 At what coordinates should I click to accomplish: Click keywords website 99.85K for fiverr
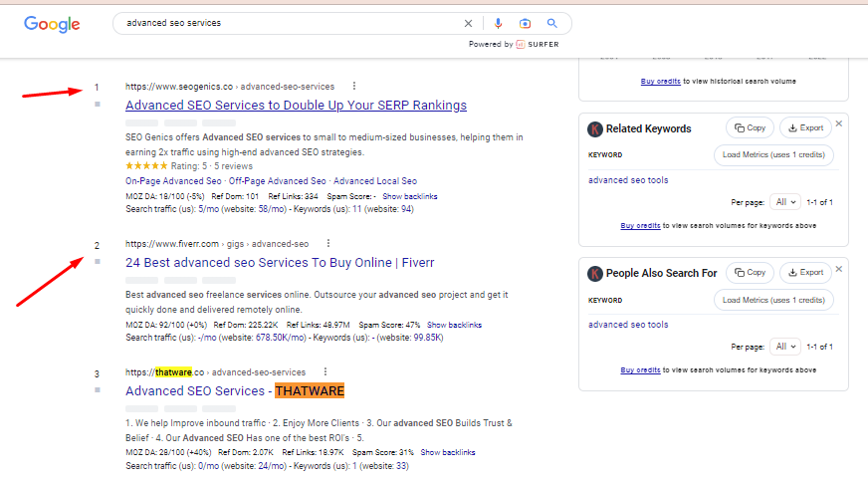coord(427,338)
